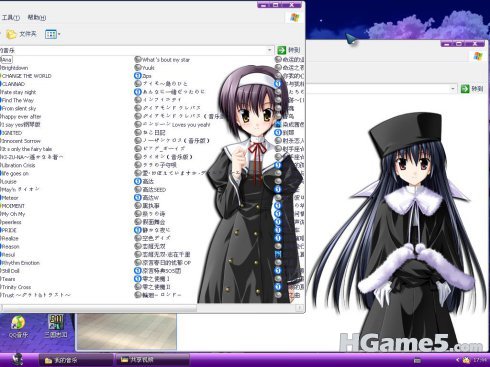Select the file icon for What's bout my star
The height and width of the screenshot is (367, 490).
[x=138, y=60]
